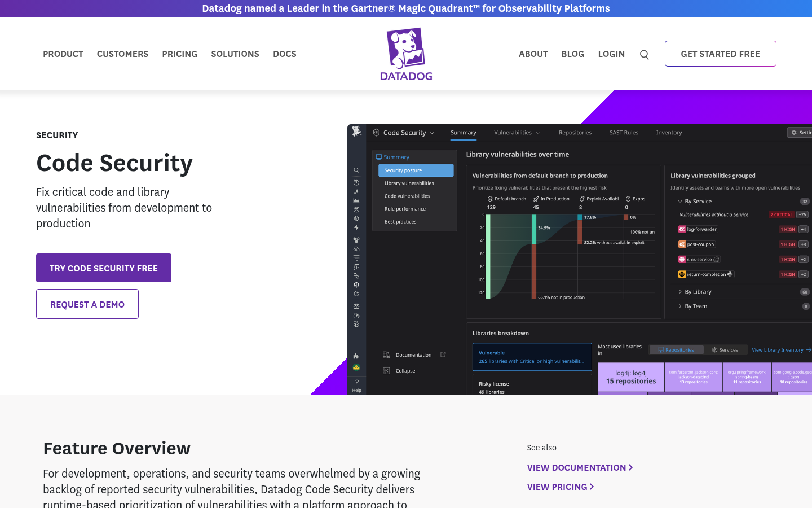Click the Collapse panel icon

point(386,371)
